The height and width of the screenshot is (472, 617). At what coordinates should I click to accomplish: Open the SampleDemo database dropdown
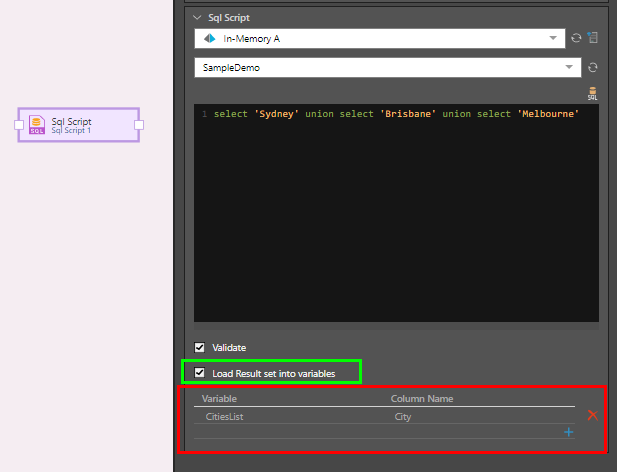click(569, 67)
